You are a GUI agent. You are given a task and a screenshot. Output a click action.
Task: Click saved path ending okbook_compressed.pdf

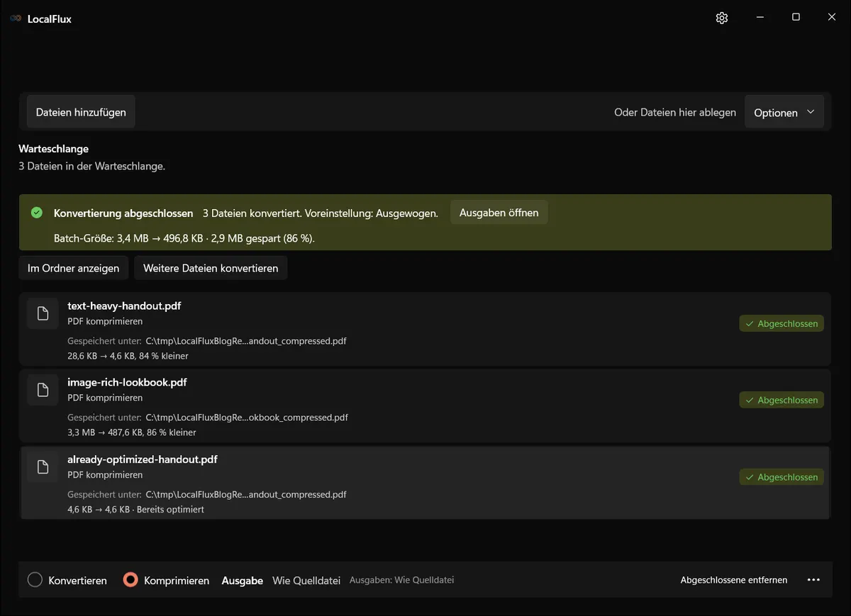tap(247, 418)
